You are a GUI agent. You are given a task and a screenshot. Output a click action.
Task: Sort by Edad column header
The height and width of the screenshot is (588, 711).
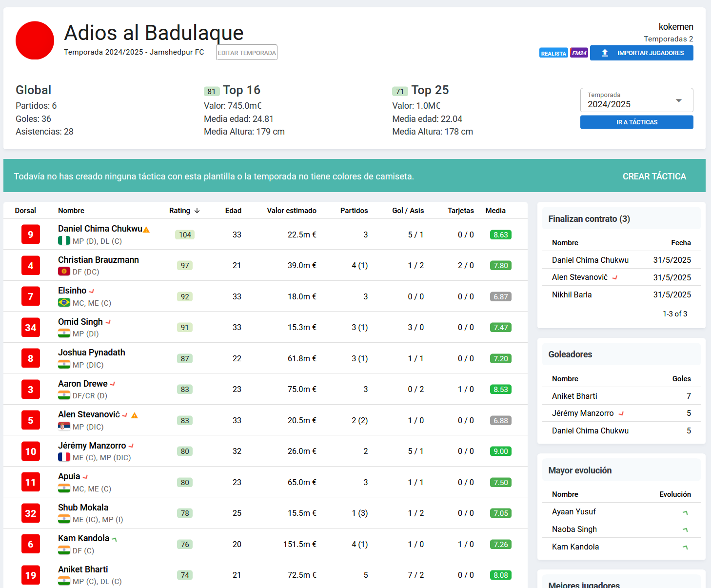233,211
